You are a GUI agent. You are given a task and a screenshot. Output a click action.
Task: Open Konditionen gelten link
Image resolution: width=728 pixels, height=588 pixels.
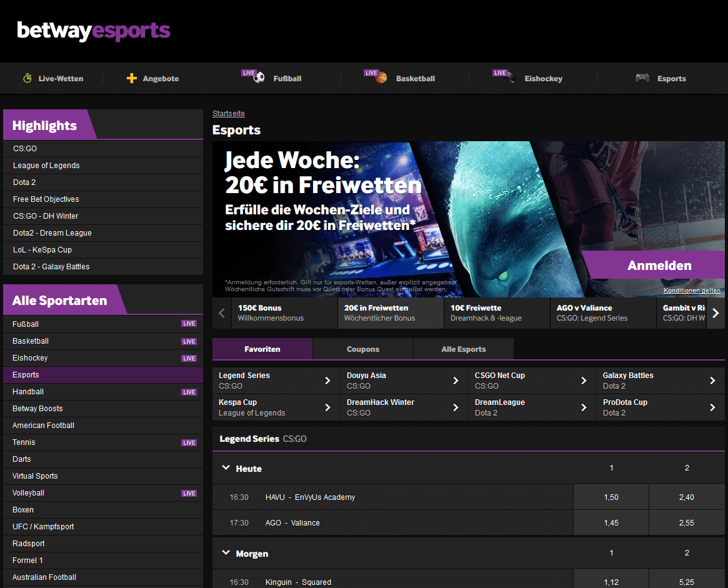692,291
